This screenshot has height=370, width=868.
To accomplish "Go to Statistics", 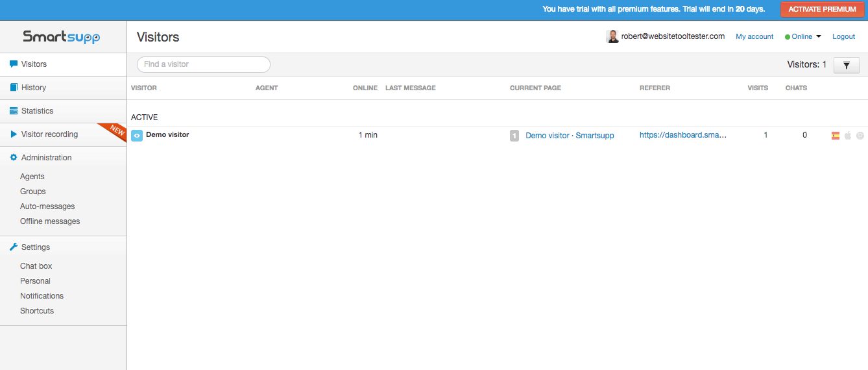I will pos(63,111).
